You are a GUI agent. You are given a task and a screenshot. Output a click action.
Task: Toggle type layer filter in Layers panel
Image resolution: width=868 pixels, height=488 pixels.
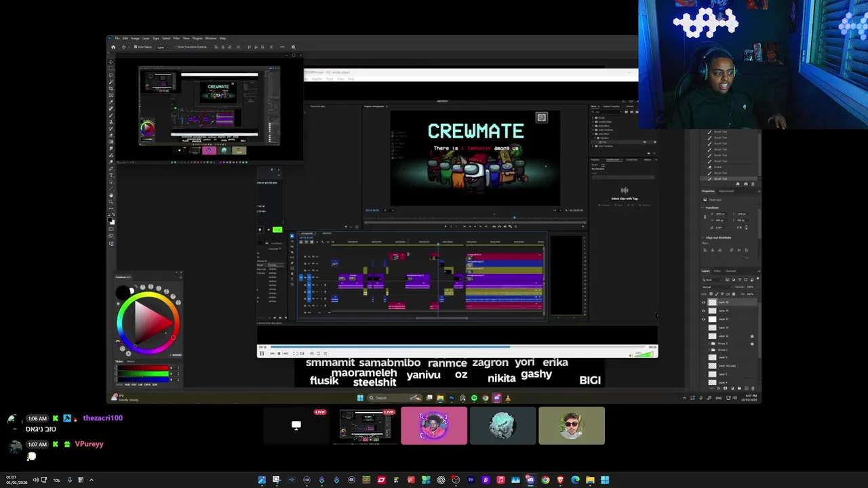pyautogui.click(x=740, y=280)
